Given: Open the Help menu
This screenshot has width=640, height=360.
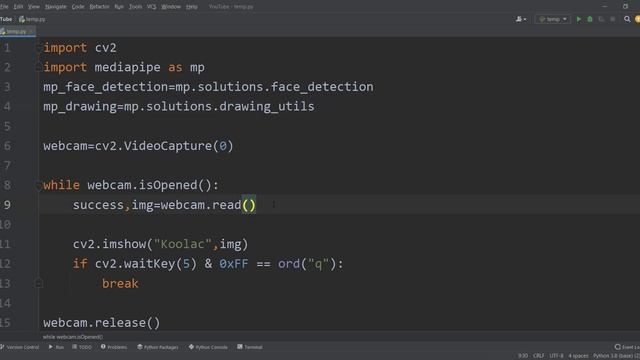Looking at the screenshot, I should 191,7.
